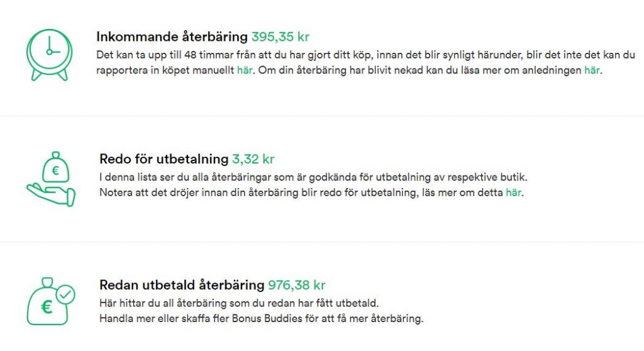
Task: Follow the 'här' link to report purchase manually
Action: pyautogui.click(x=245, y=70)
